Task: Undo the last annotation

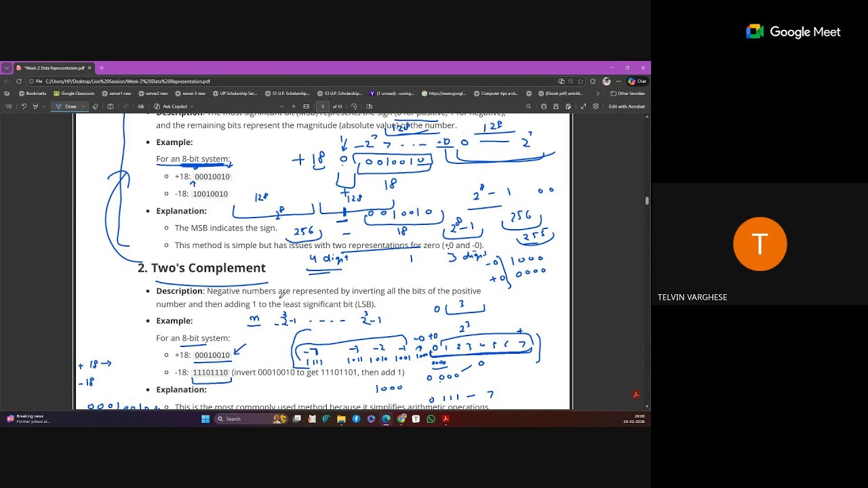Action: pos(24,106)
